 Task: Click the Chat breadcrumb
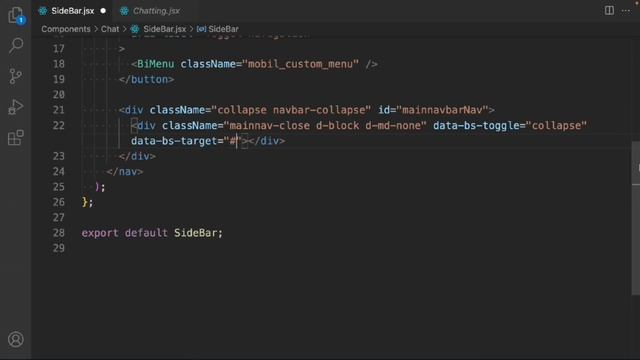point(110,29)
